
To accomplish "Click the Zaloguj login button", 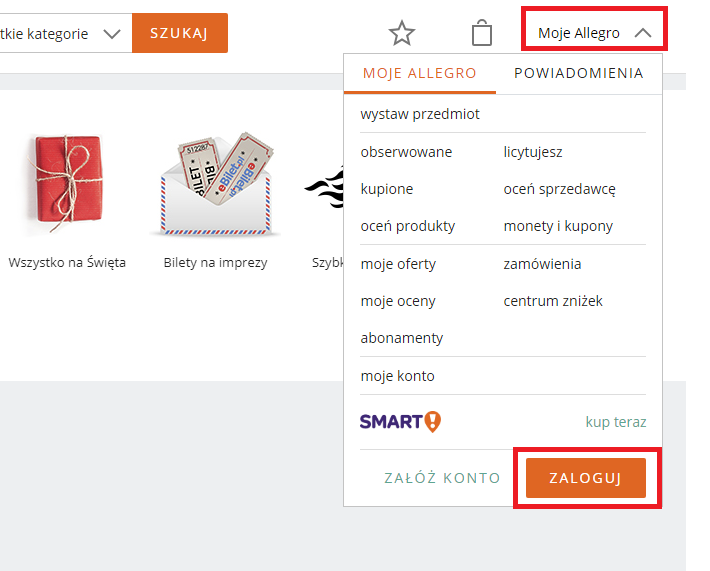I will pos(585,478).
